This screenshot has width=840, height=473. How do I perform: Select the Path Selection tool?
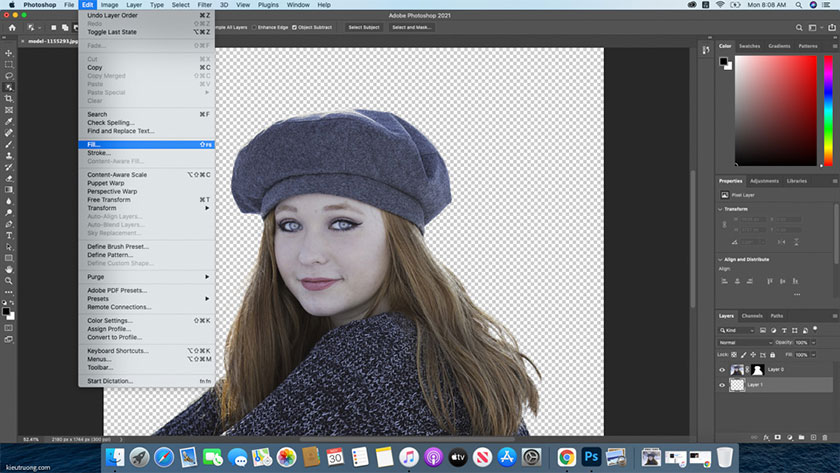[x=9, y=247]
